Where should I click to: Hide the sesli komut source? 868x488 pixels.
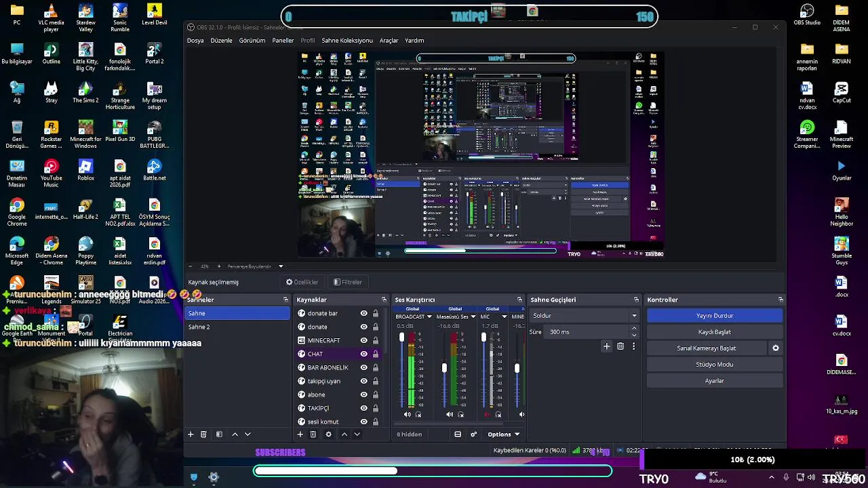pos(363,422)
